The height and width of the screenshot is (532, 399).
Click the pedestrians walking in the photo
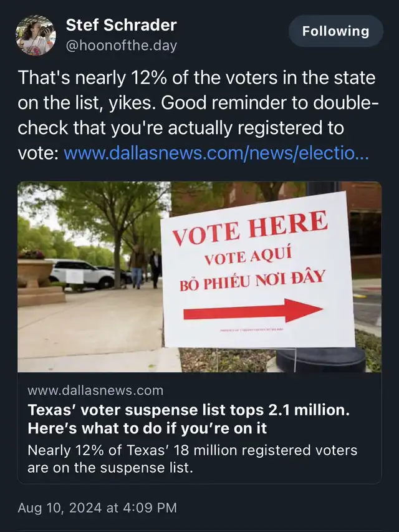pos(145,266)
